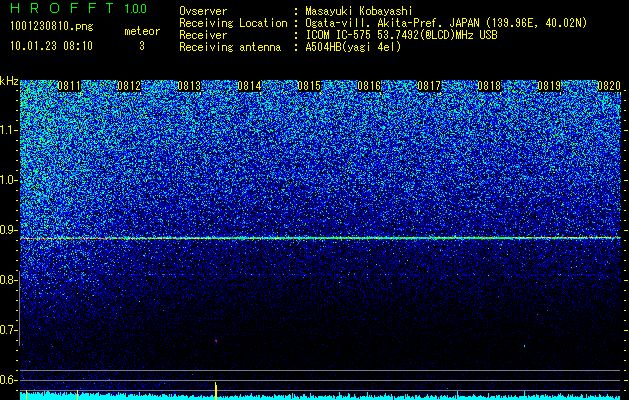Click the 0.9 kHz axis label
The image size is (629, 400).
[9, 230]
